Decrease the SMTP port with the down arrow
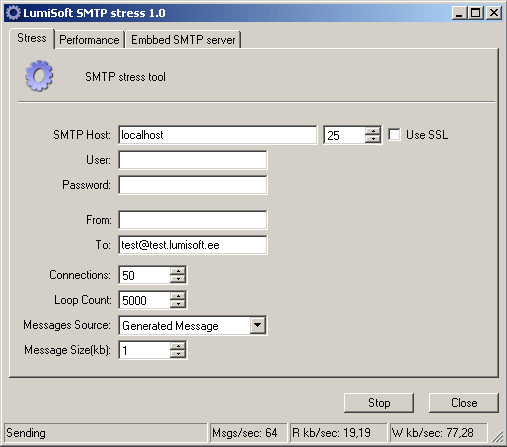Screen dimensions: 507x447 373,139
